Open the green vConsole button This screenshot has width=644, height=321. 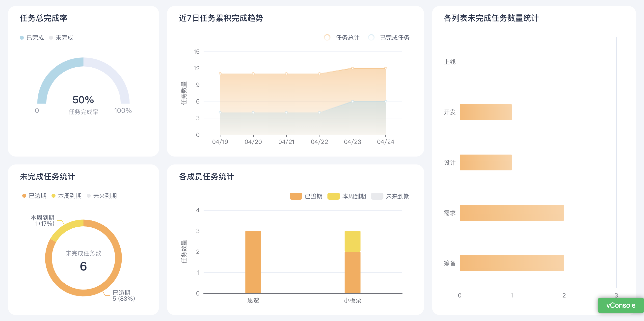click(620, 305)
